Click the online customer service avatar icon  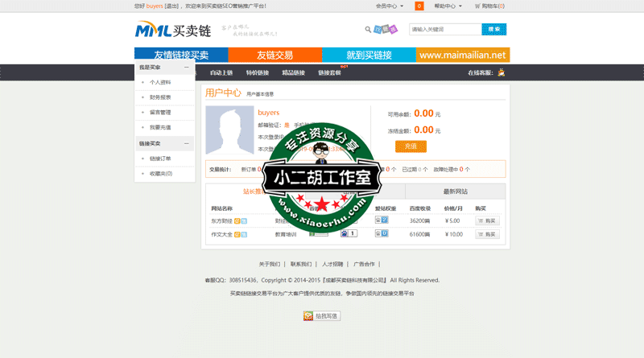click(x=502, y=72)
